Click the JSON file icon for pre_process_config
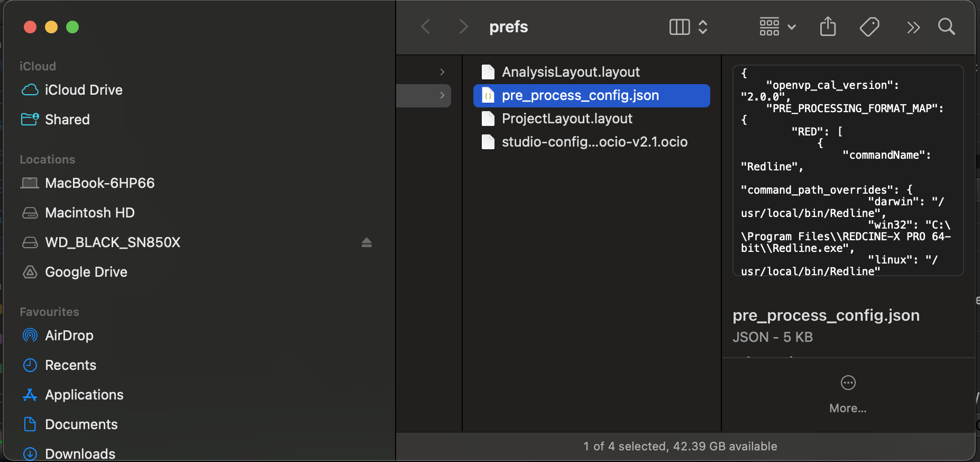This screenshot has width=980, height=462. click(488, 95)
